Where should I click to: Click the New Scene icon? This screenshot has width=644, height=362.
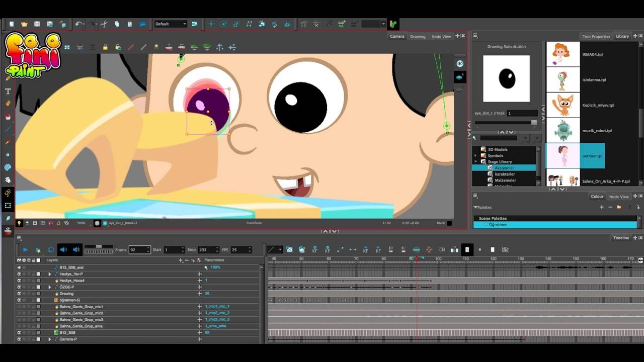[x=12, y=24]
